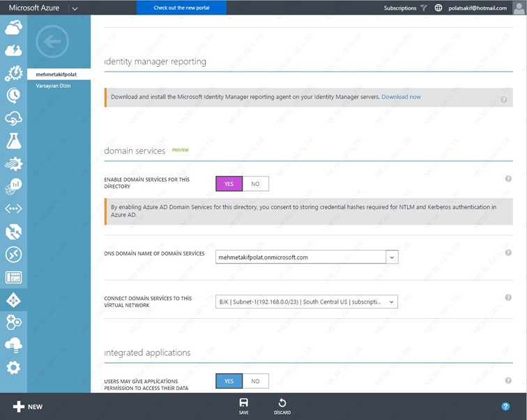The image size is (527, 420).
Task: Show help for identity manager reporting notice
Action: click(503, 100)
